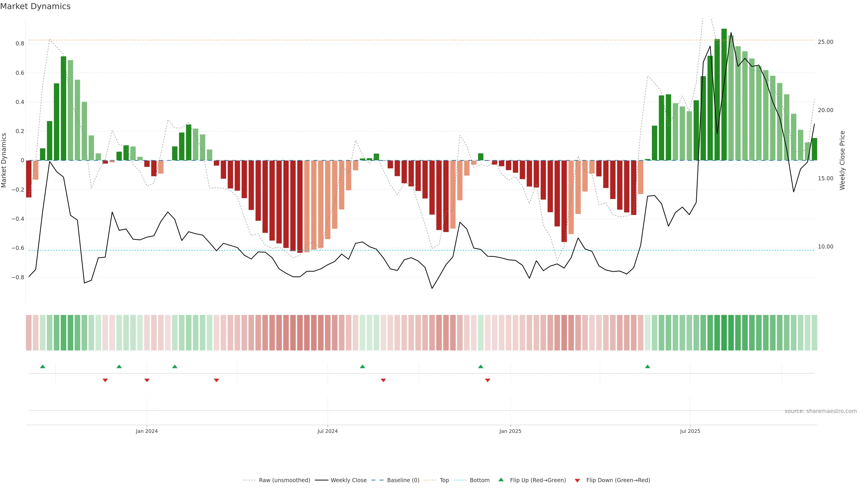868x488 pixels.
Task: Toggle the Top legend entry
Action: pyautogui.click(x=444, y=480)
